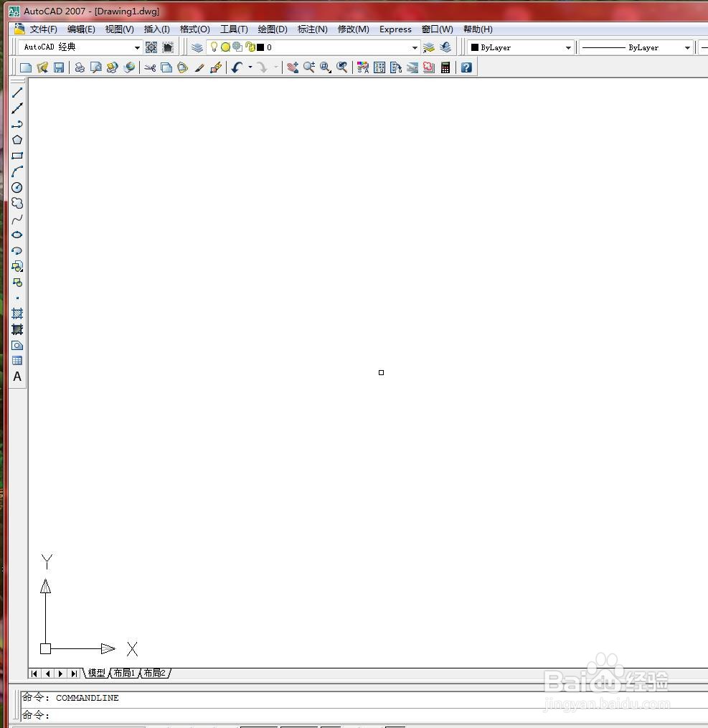The height and width of the screenshot is (728, 708).
Task: Click the Open file icon
Action: click(42, 68)
